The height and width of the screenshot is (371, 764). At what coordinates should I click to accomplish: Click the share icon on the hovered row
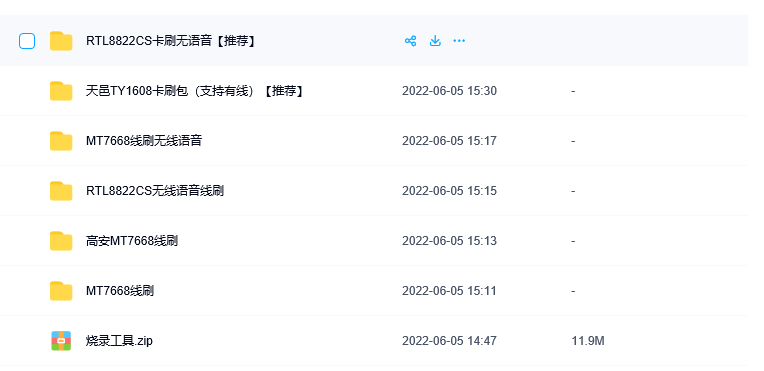click(x=410, y=41)
